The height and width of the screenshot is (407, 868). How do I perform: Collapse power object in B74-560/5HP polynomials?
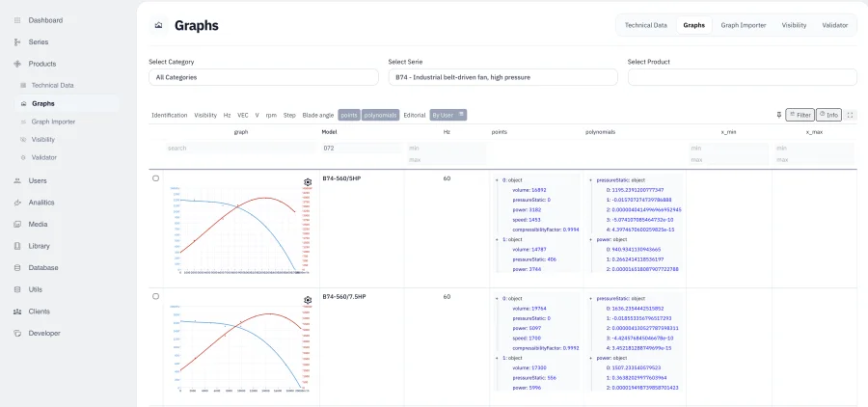click(x=590, y=240)
